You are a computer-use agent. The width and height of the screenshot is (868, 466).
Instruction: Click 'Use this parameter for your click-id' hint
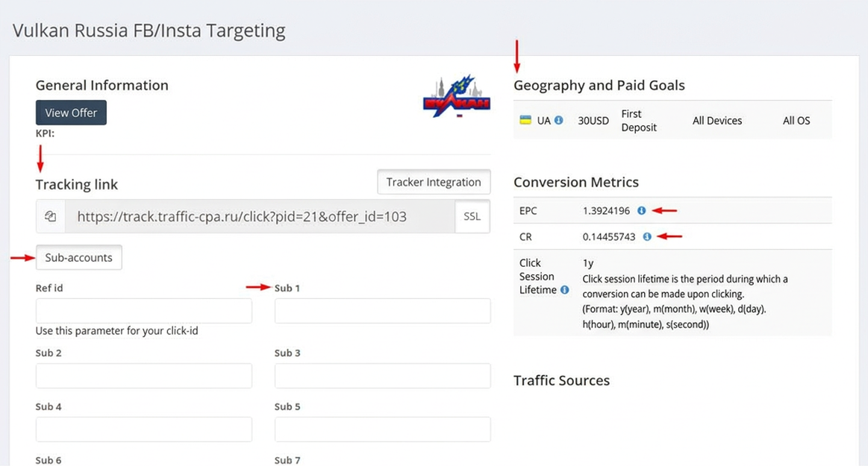[x=117, y=330]
